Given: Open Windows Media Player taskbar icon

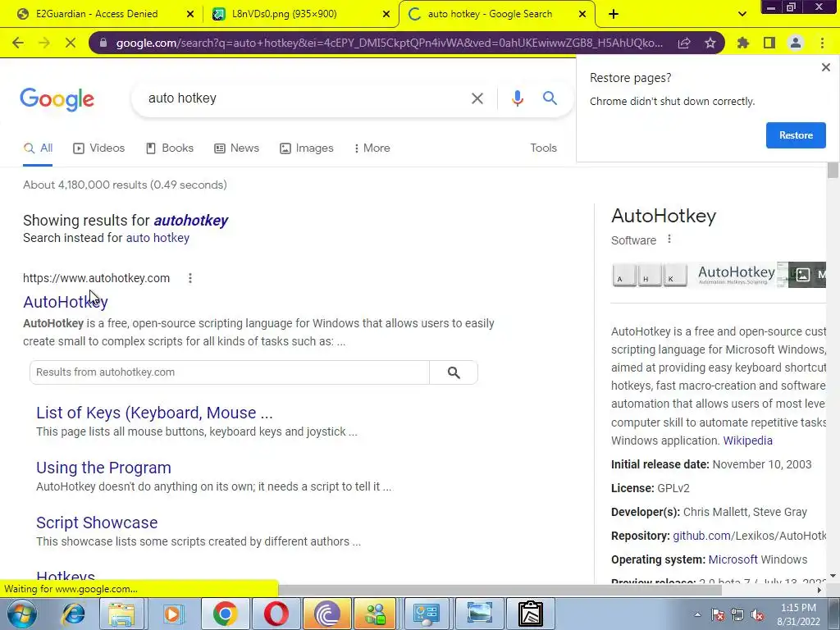Looking at the screenshot, I should [x=173, y=614].
